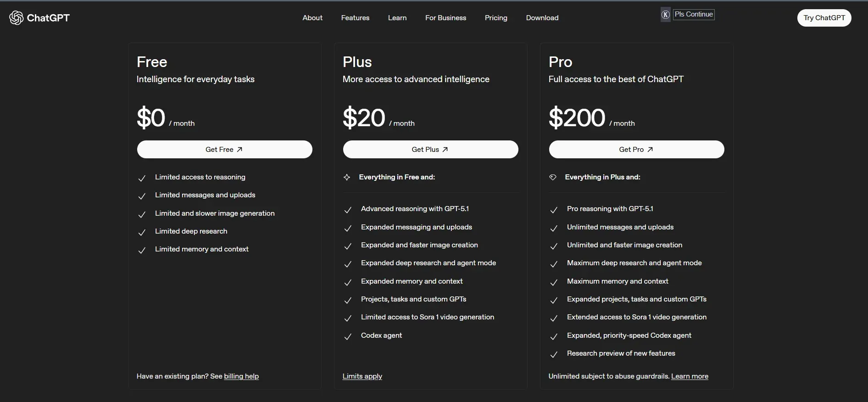Click the Get Free button
868x402 pixels.
pyautogui.click(x=224, y=149)
